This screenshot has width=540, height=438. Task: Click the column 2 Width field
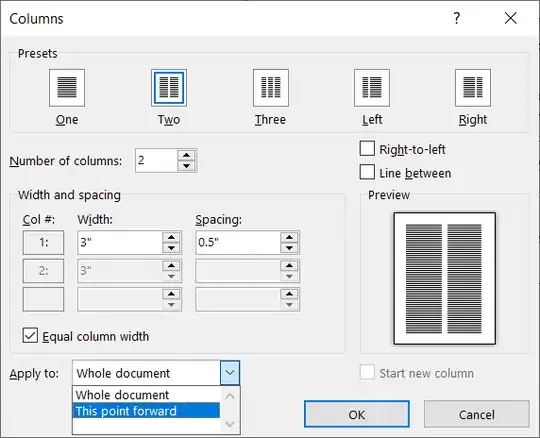(120, 271)
